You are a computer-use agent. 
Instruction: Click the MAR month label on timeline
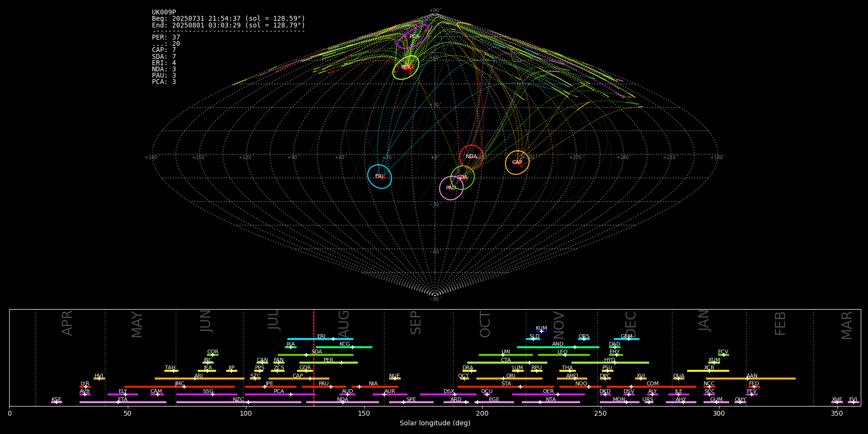847,325
